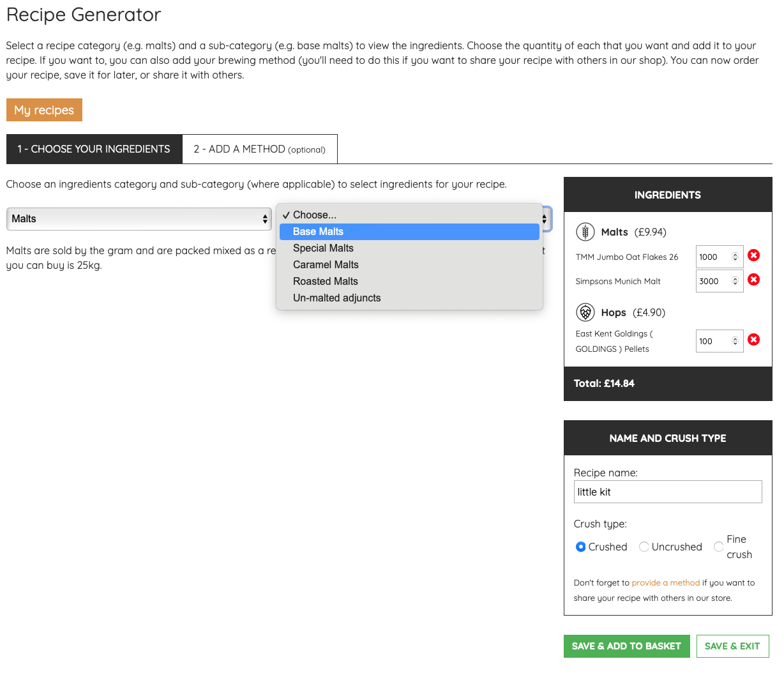Switch to the ADD A METHOD tab
784x675 pixels.
click(259, 148)
